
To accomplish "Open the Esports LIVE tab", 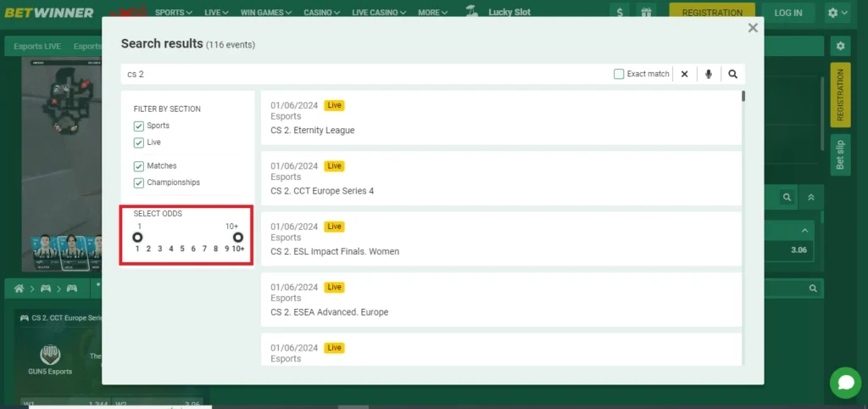I will coord(37,47).
